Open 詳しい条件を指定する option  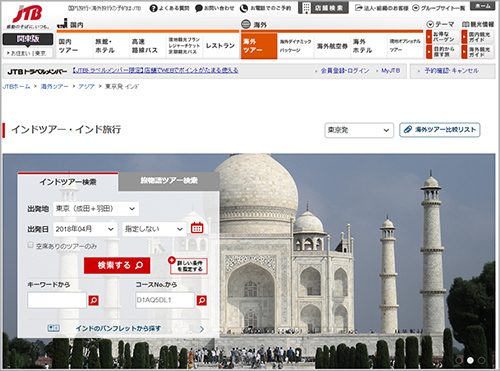[x=188, y=266]
